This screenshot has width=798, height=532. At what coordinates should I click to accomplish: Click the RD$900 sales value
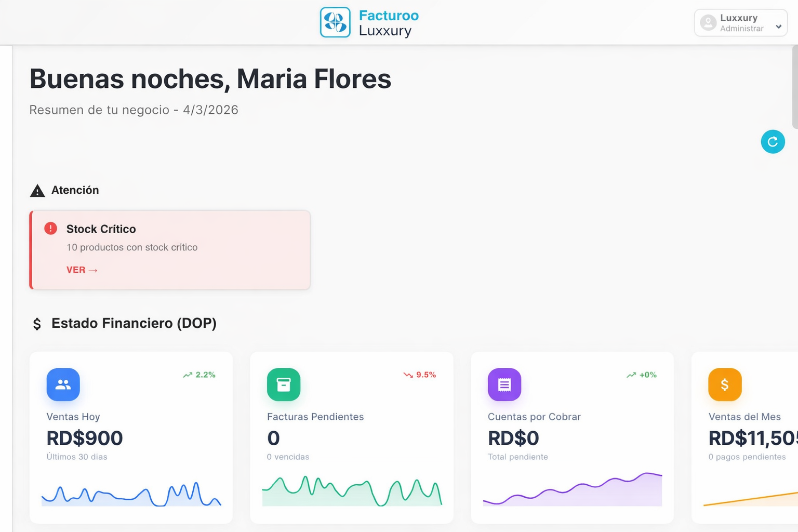85,438
